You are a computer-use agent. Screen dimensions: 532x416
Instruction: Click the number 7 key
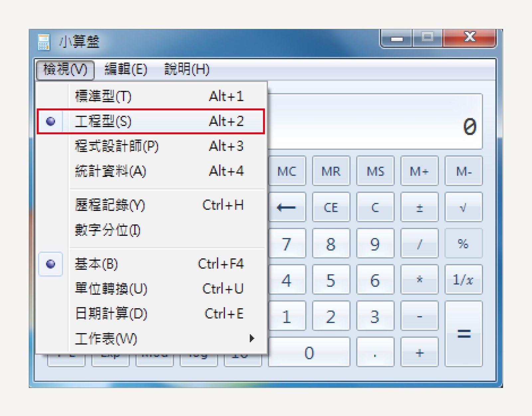coord(287,243)
